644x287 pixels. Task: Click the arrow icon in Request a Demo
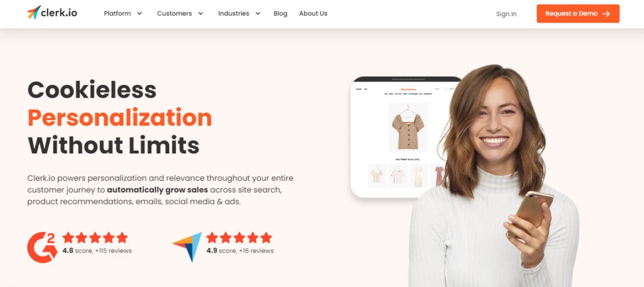(606, 14)
